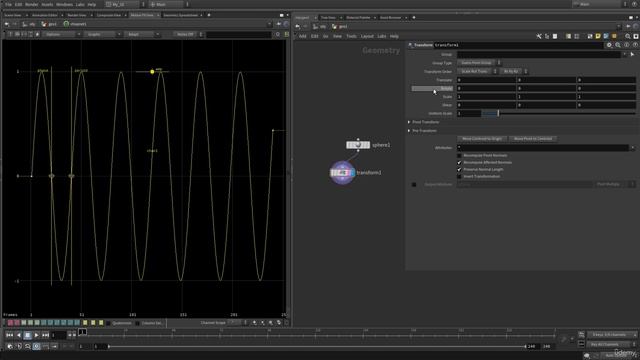Click the frame range slider bar
Viewport: 640px width, 360px height.
point(317,347)
